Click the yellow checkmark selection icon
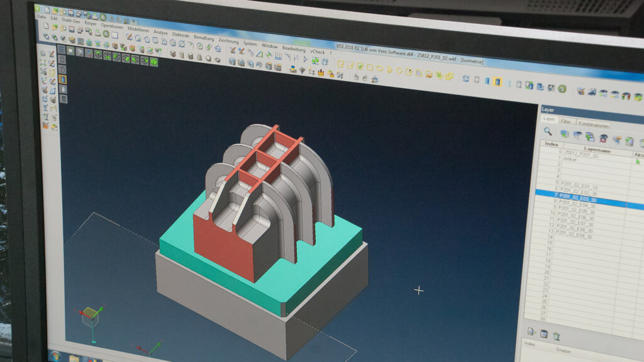 coord(360,66)
